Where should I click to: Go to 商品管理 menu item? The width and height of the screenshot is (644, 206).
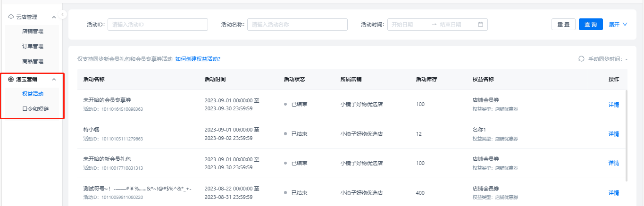33,61
